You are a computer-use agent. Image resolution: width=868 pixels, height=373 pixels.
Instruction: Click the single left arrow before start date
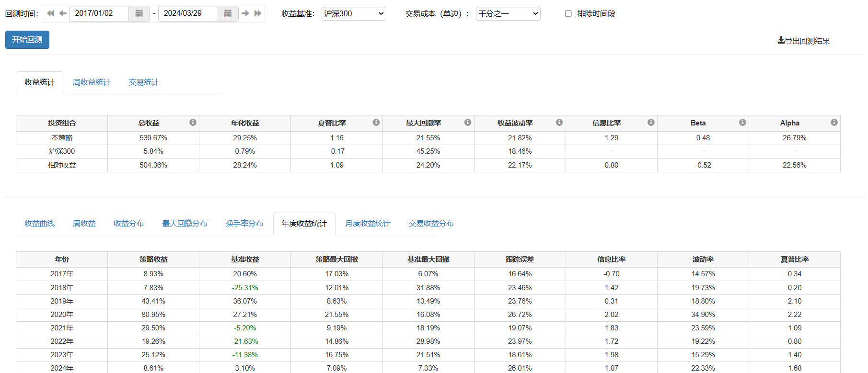tap(63, 13)
